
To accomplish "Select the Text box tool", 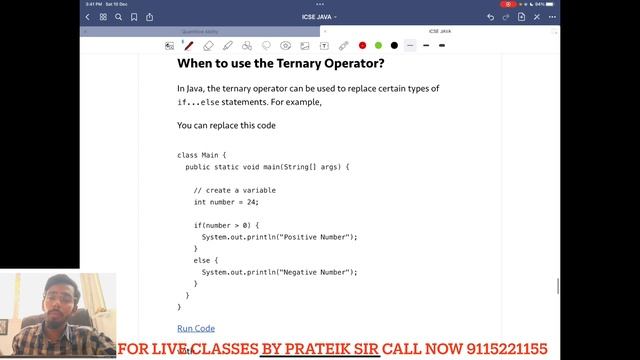I will coord(324,46).
